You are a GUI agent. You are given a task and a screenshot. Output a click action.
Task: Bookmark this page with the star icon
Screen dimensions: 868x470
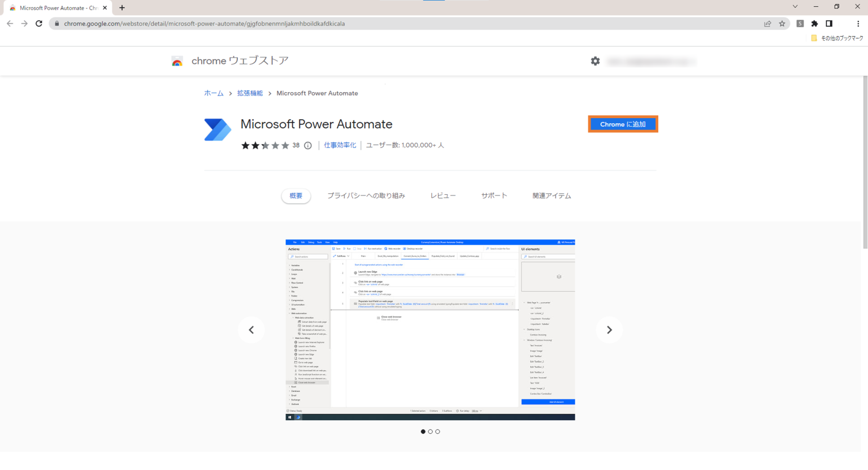[x=782, y=24]
